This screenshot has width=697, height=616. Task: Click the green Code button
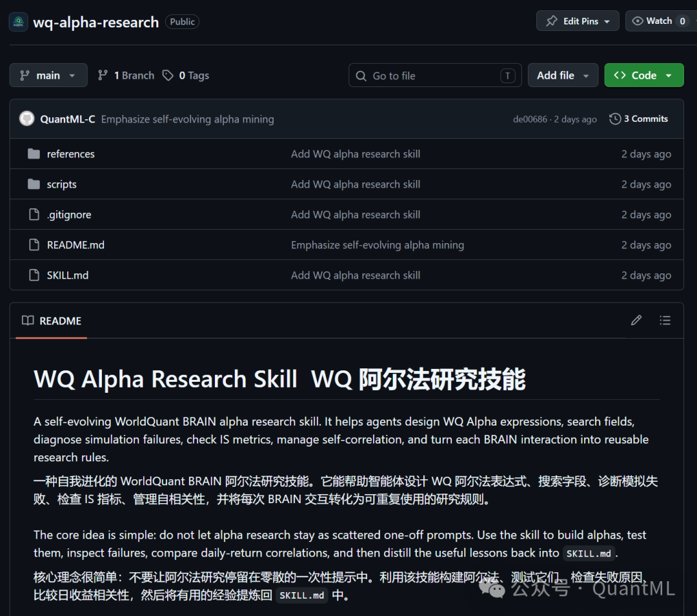(643, 75)
